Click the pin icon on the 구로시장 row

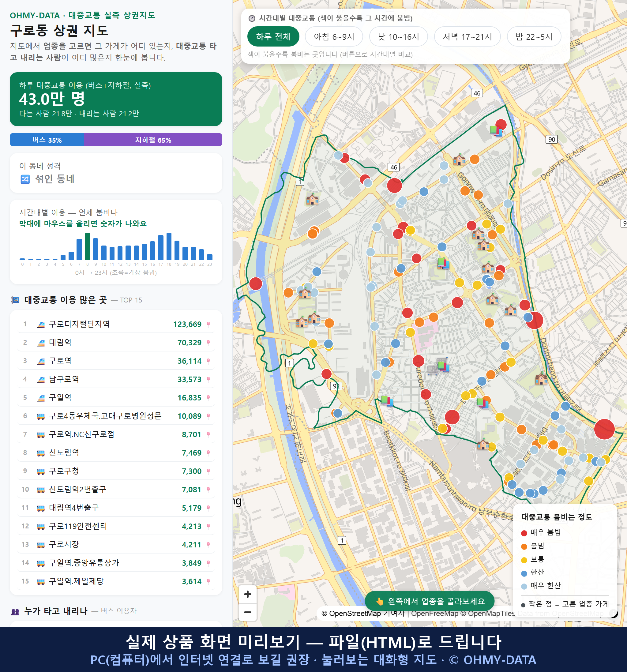tap(208, 545)
